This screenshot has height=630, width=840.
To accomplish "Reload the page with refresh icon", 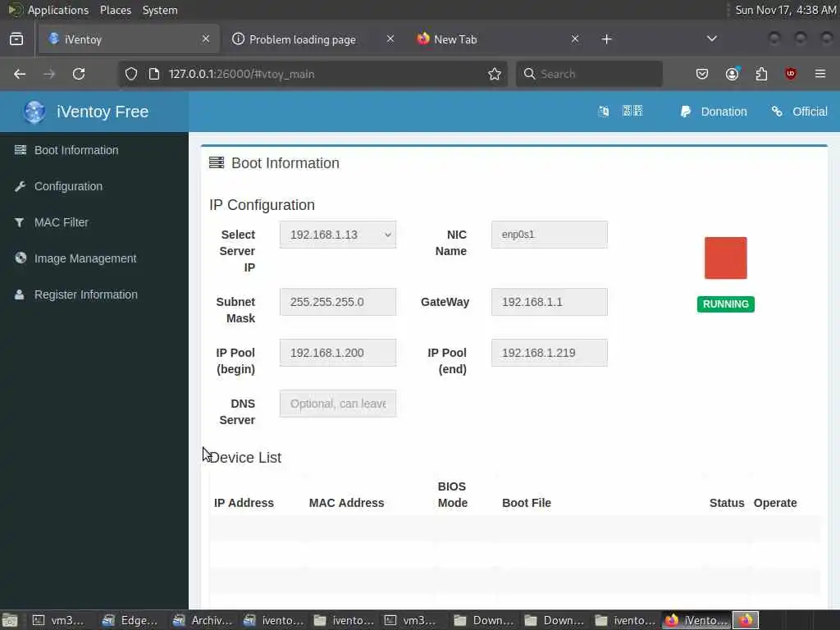I will click(x=79, y=74).
